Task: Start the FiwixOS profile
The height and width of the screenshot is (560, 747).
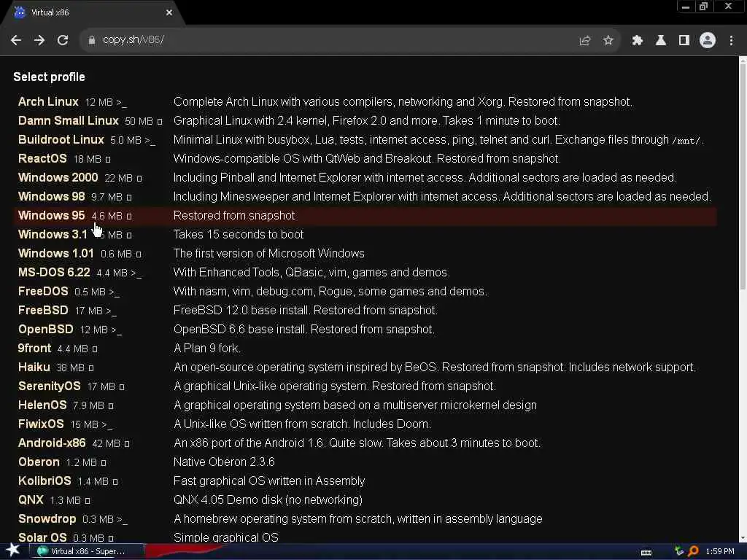Action: 41,424
